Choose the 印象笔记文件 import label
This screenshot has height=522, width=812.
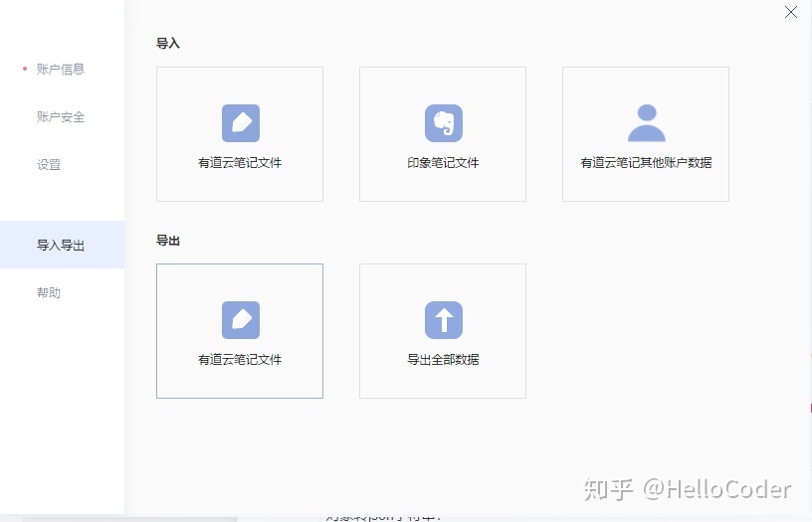click(443, 163)
